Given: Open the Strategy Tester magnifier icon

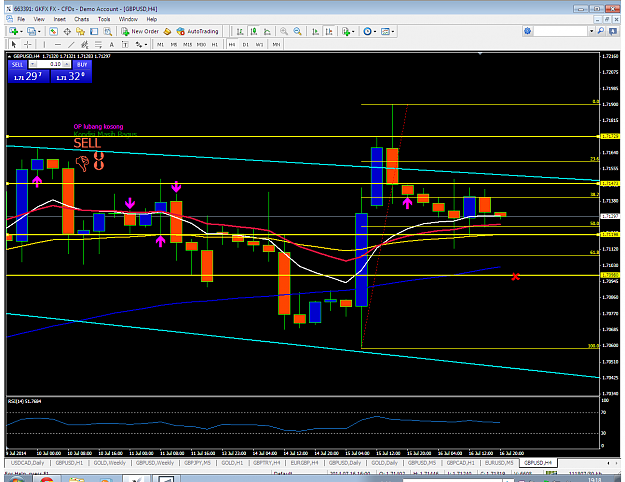Looking at the screenshot, I should tap(108, 31).
